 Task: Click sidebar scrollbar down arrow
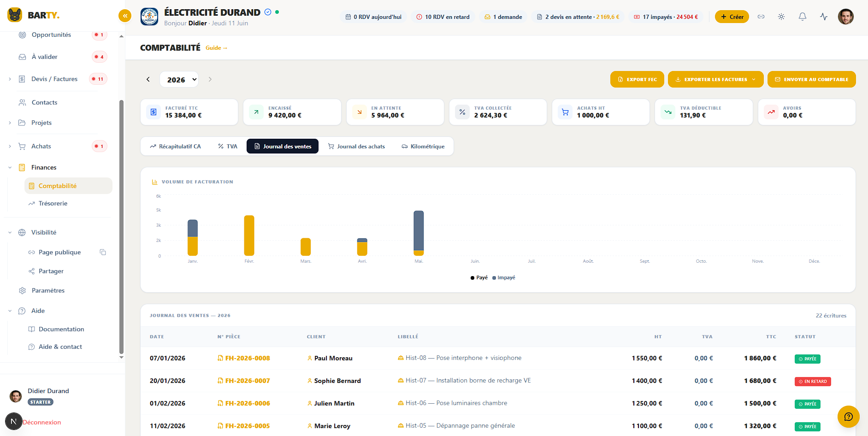pos(121,357)
